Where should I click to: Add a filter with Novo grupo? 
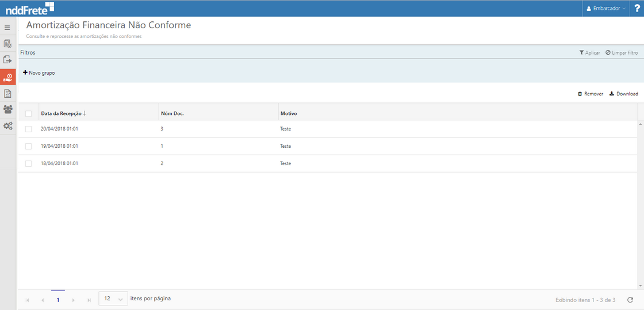(39, 73)
